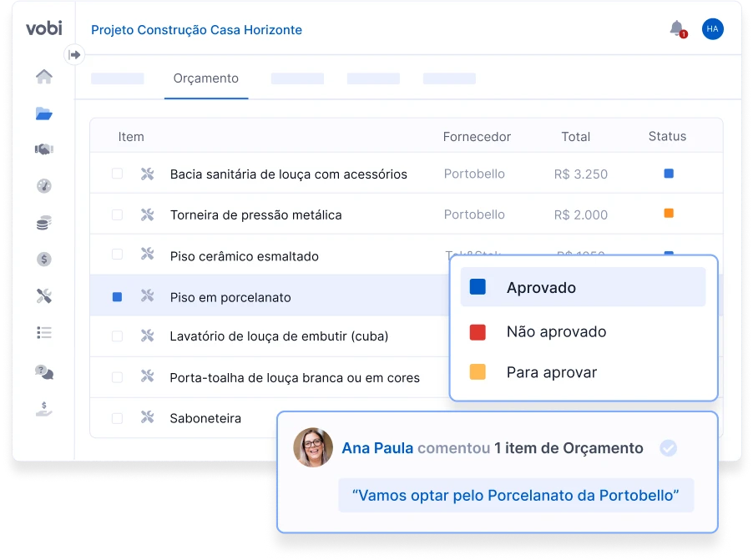Open the projects folder icon in sidebar
The height and width of the screenshot is (560, 753).
click(44, 114)
